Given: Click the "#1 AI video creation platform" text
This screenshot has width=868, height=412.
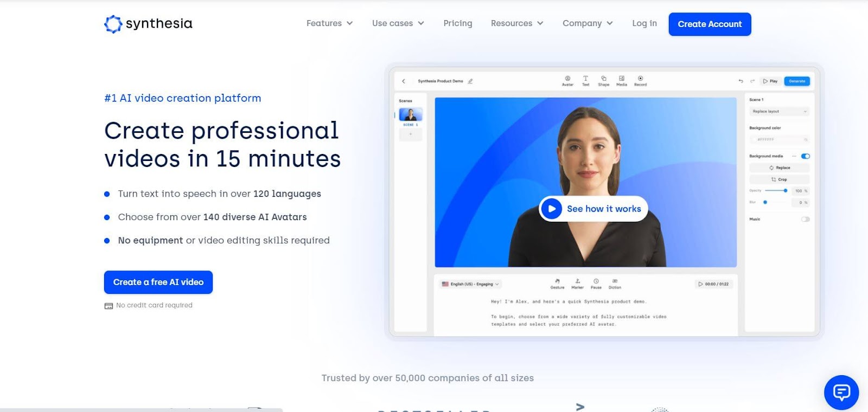Looking at the screenshot, I should coord(182,98).
